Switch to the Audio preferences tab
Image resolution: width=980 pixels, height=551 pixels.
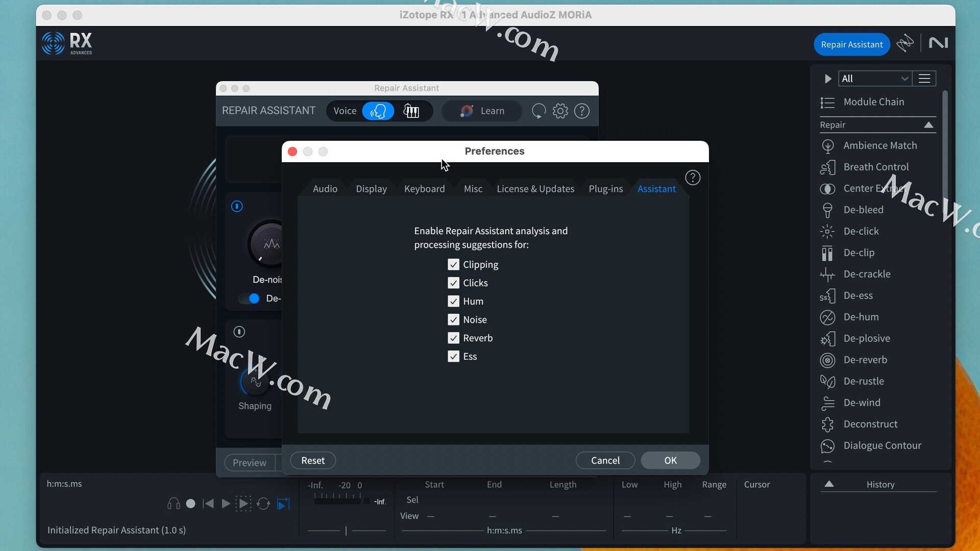(x=325, y=189)
